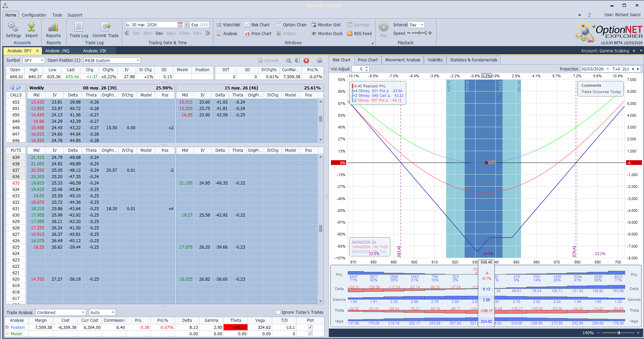Open the Price Chart tab in the chart panel
Screen dimensions: 644x339
(x=368, y=60)
